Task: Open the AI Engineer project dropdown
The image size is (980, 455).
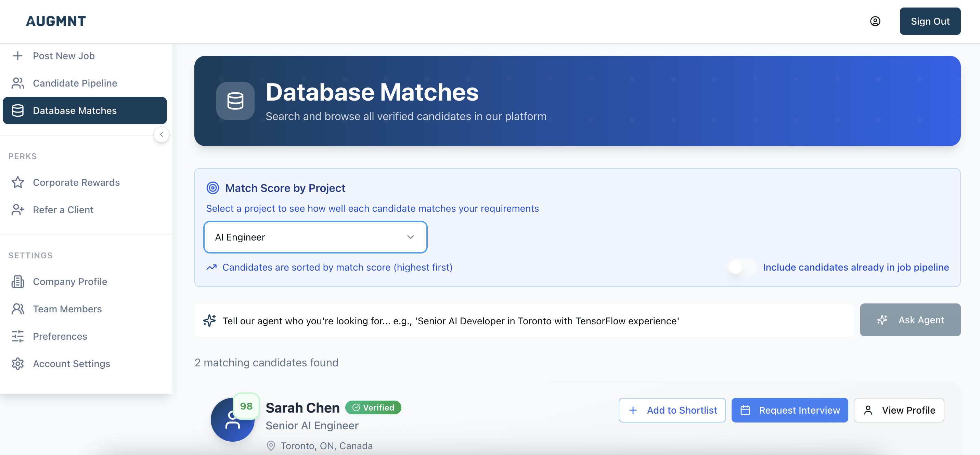Action: tap(315, 237)
